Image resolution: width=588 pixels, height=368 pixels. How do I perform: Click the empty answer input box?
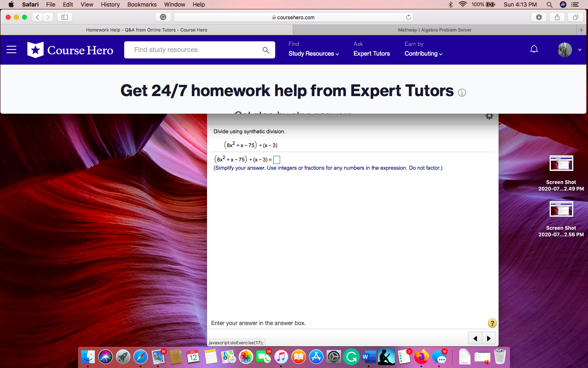coord(276,159)
